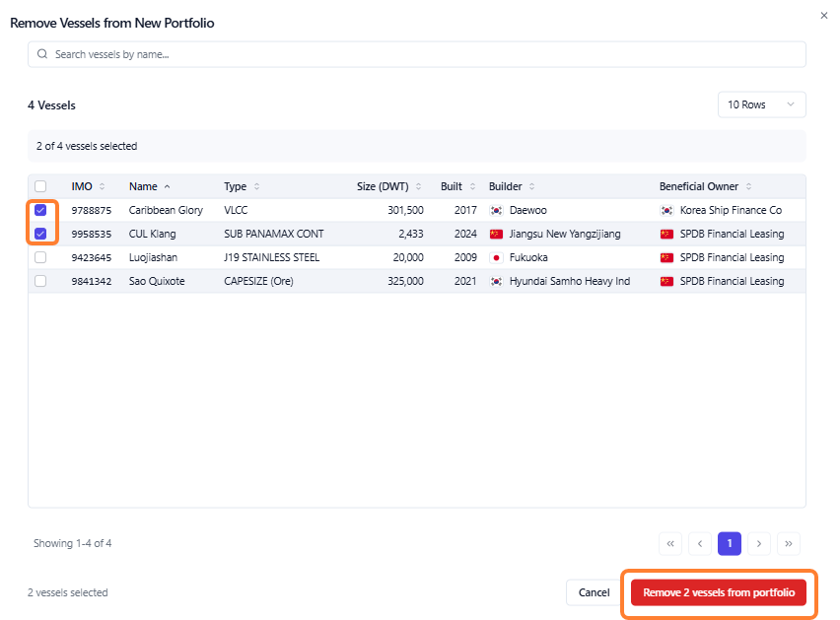Viewport: 840px width, 620px height.
Task: Toggle Name column sort arrow
Action: (x=168, y=186)
